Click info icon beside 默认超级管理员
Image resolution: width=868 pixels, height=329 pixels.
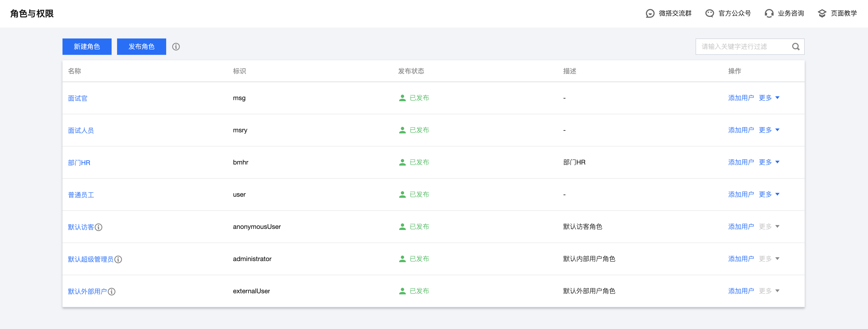click(x=118, y=259)
